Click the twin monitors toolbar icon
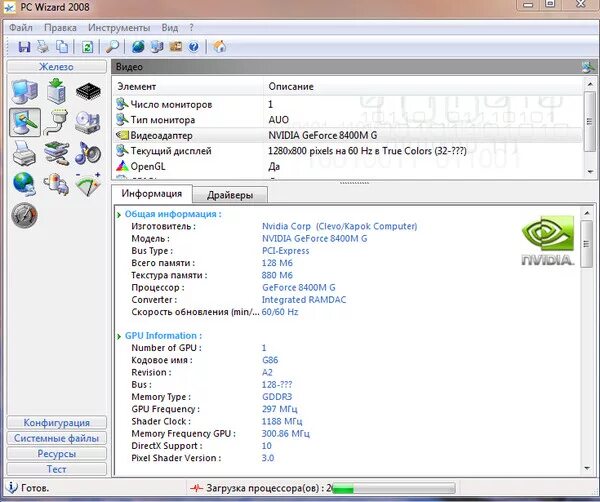 [157, 47]
